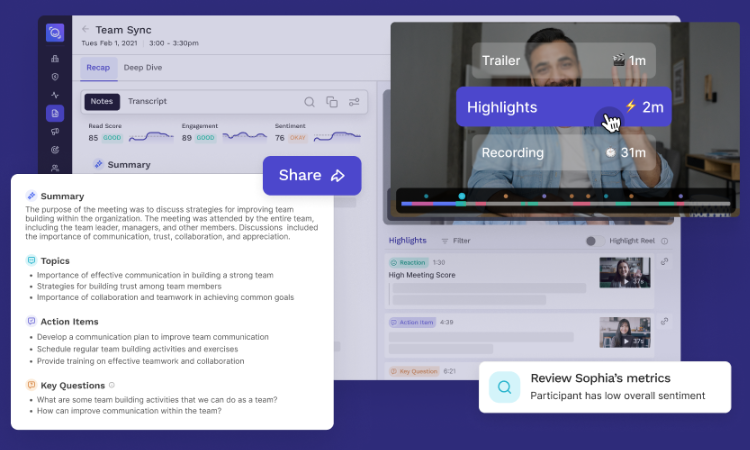Open the target goals icon in sidebar
The image size is (750, 450).
pyautogui.click(x=55, y=150)
